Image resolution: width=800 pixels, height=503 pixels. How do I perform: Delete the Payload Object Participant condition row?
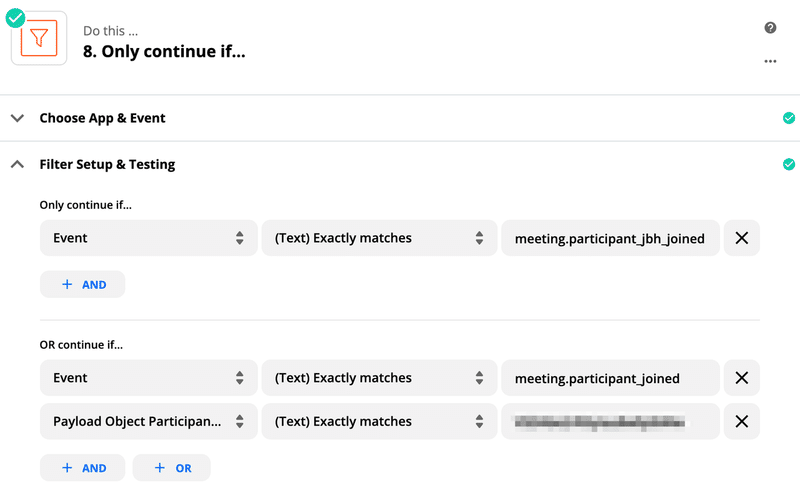pos(741,421)
